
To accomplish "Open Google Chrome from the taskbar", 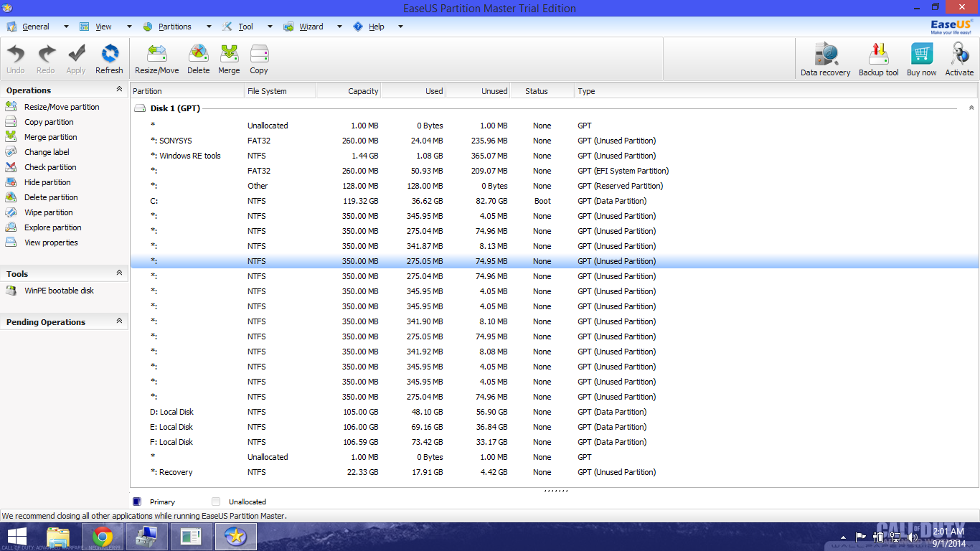I will 103,537.
